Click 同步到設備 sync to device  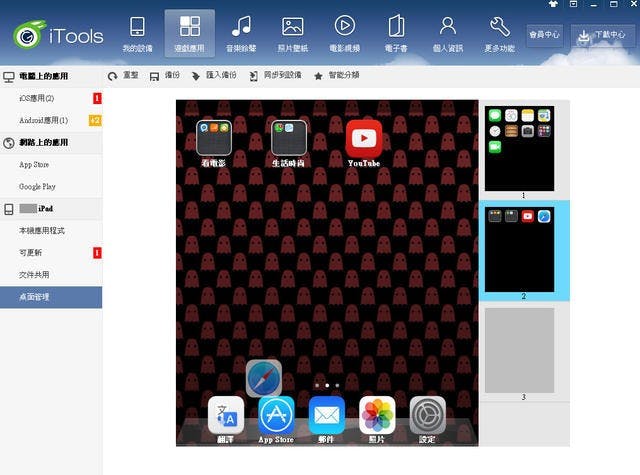tap(275, 76)
